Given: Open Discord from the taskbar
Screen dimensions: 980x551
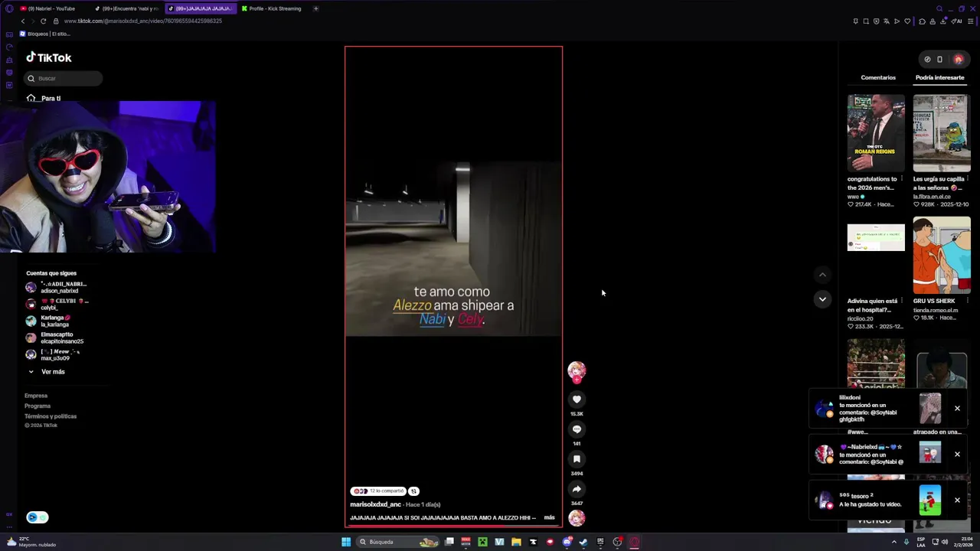Looking at the screenshot, I should (567, 542).
